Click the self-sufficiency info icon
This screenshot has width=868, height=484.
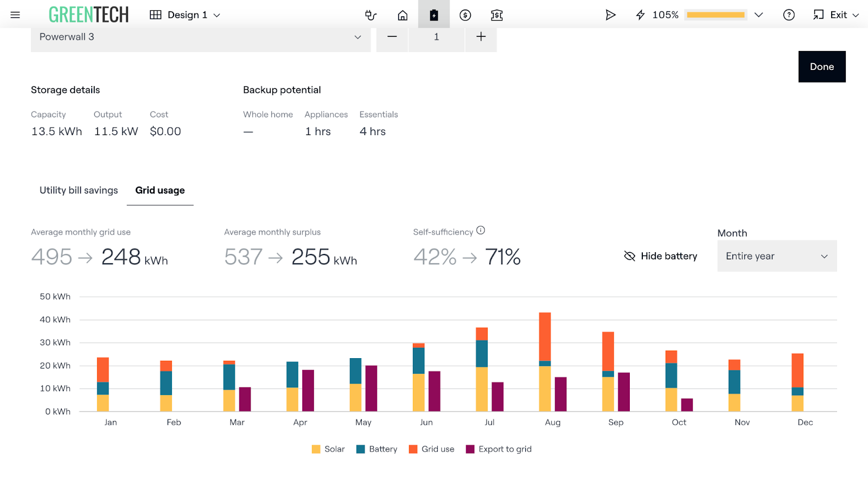point(481,231)
